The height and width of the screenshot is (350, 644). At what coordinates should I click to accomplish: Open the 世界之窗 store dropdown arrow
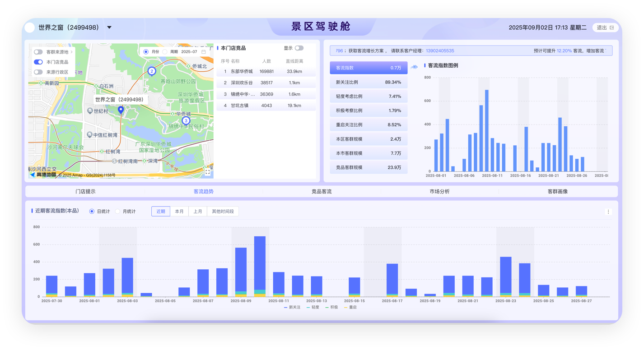(x=109, y=28)
